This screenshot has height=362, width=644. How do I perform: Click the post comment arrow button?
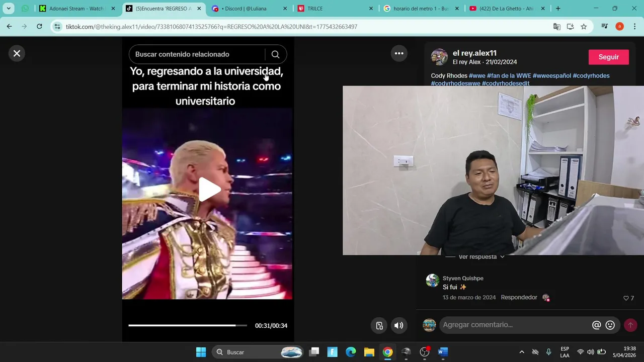630,325
